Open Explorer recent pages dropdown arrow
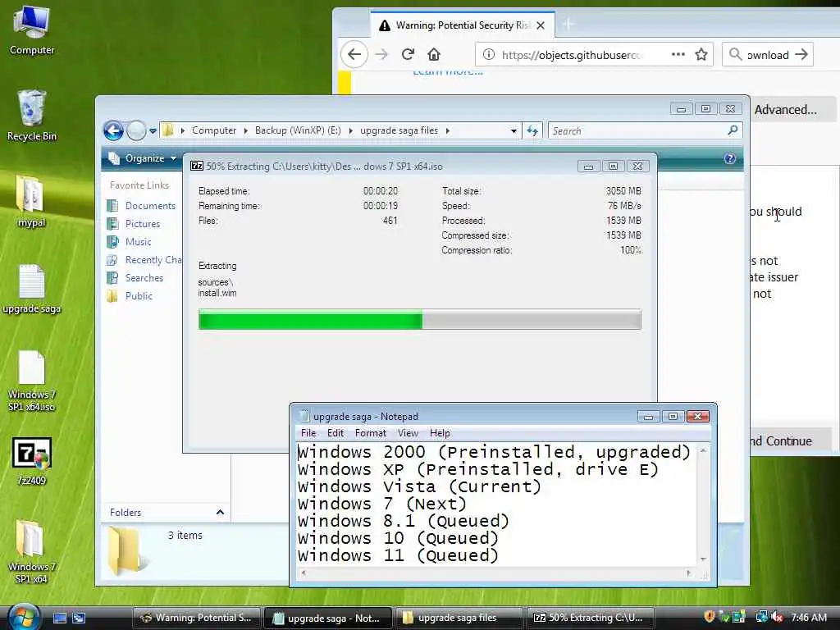The width and height of the screenshot is (840, 630). click(153, 130)
